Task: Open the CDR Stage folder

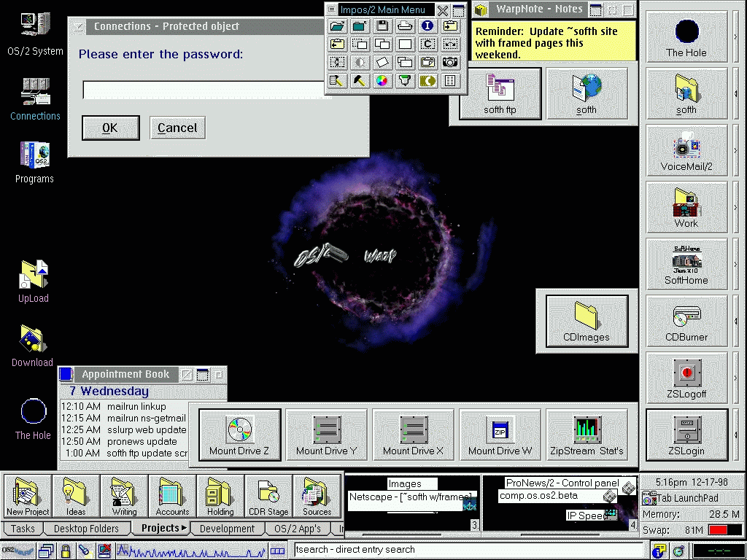Action: [268, 497]
